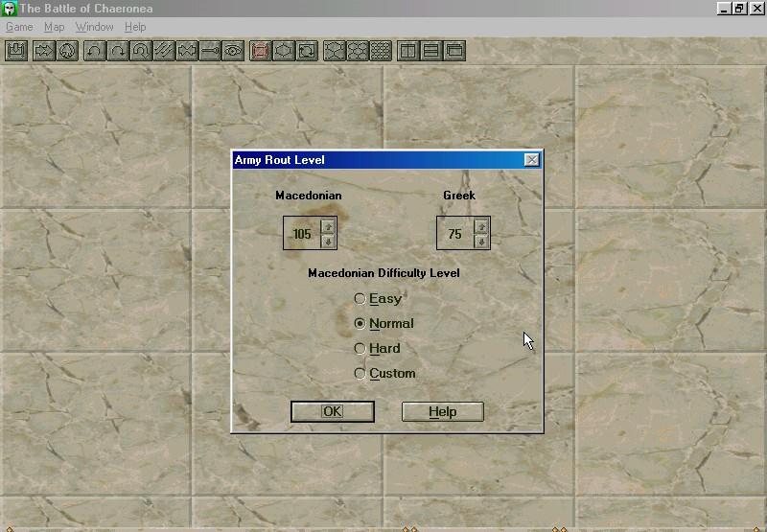This screenshot has height=532, width=767.
Task: Click the save game disk icon
Action: (15, 50)
